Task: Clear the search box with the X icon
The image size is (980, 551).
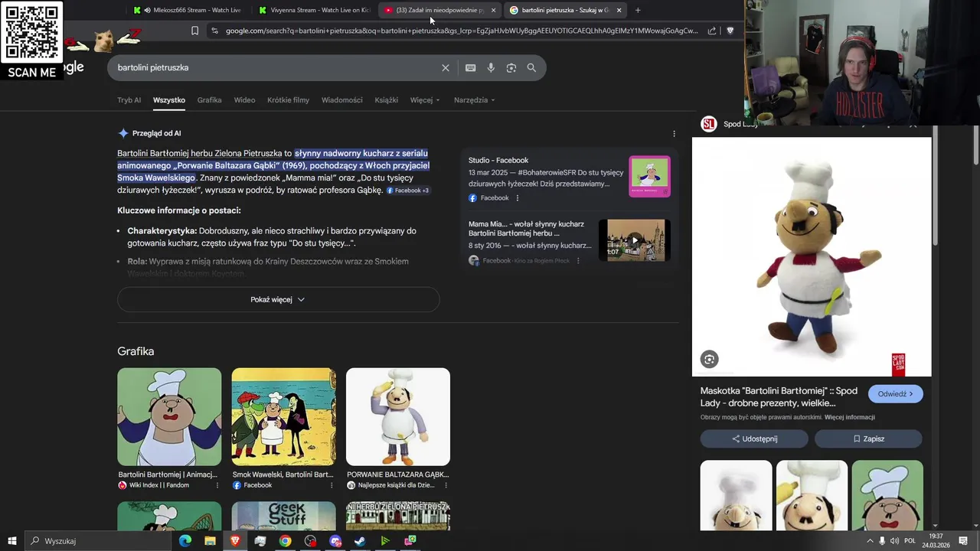Action: pyautogui.click(x=446, y=67)
